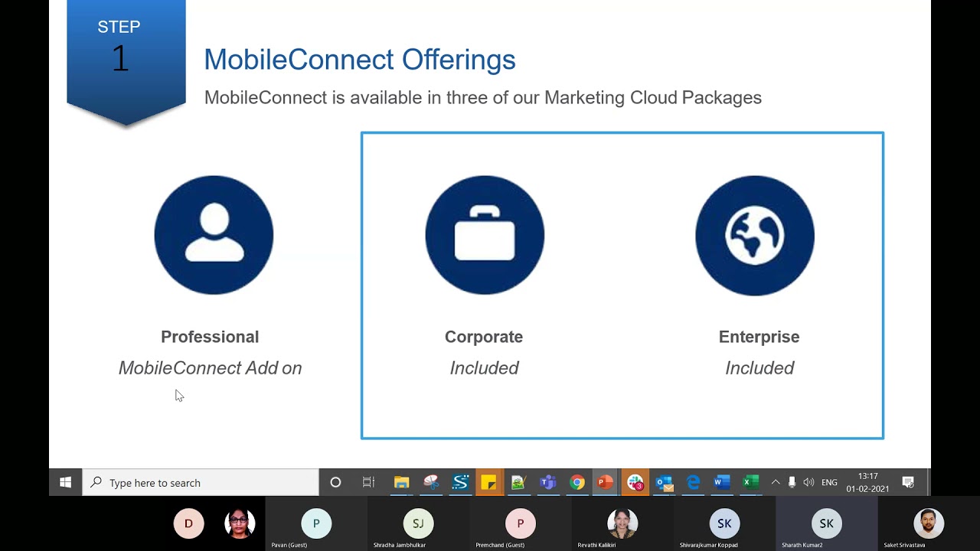
Task: Click the Professional person icon
Action: [214, 235]
